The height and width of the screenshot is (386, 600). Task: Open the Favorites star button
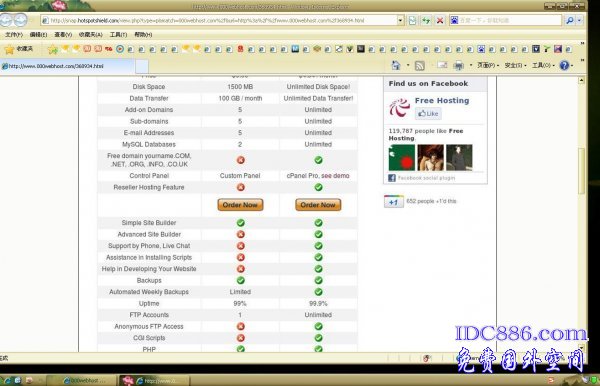[19, 49]
